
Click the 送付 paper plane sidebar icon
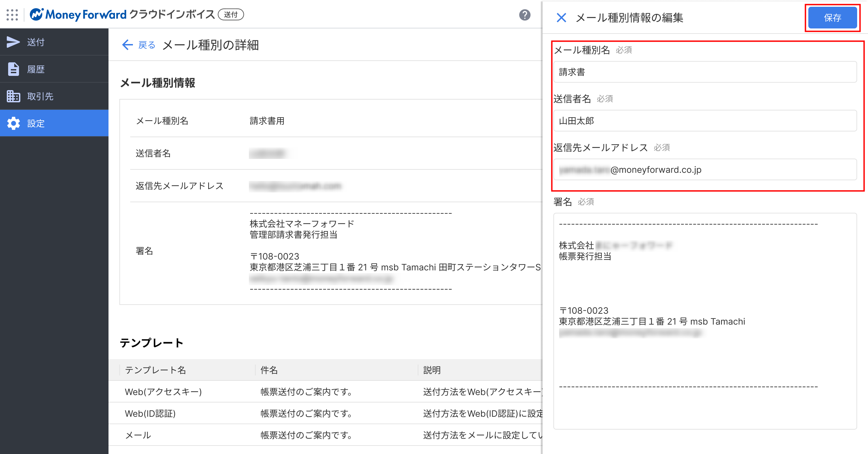point(13,42)
